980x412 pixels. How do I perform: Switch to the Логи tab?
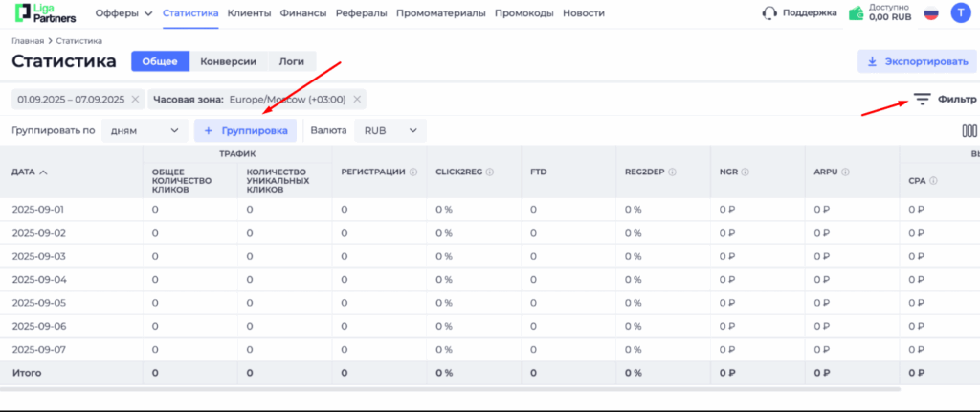[291, 61]
